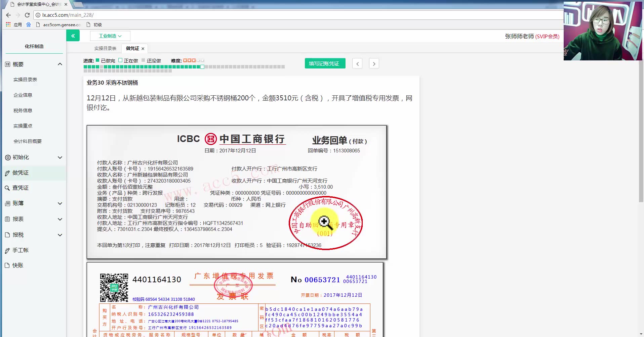This screenshot has width=644, height=337.
Task: Click the 手工帐 pen icon
Action: pyautogui.click(x=7, y=250)
